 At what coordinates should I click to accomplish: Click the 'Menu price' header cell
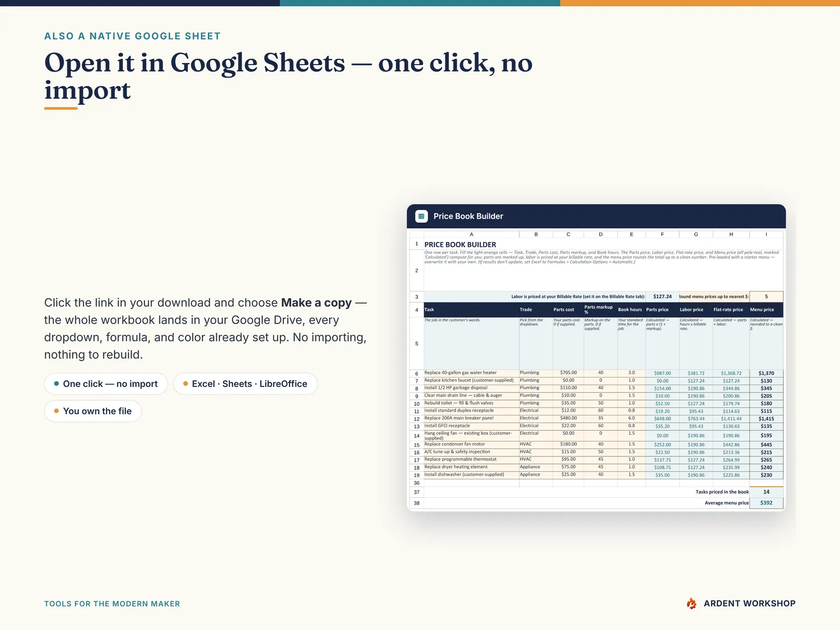766,310
